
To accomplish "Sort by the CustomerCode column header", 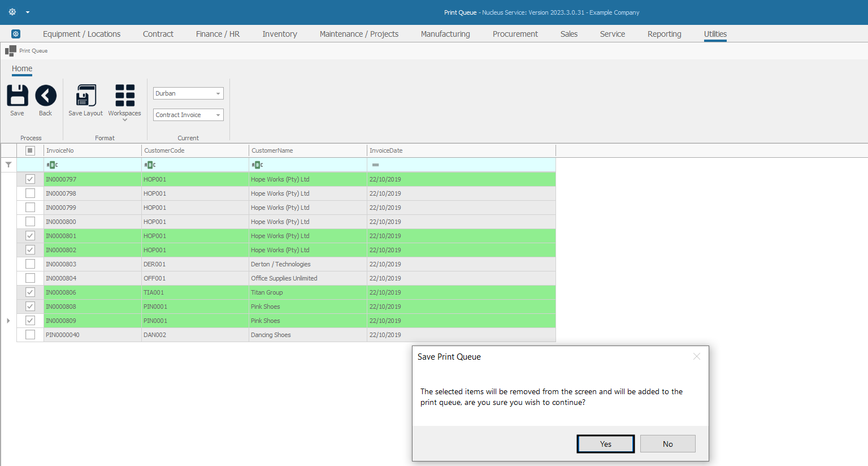I will tap(195, 150).
